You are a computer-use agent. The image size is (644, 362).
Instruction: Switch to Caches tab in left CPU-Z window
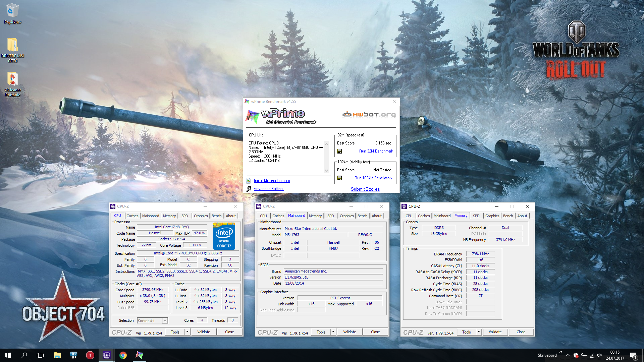pyautogui.click(x=132, y=216)
